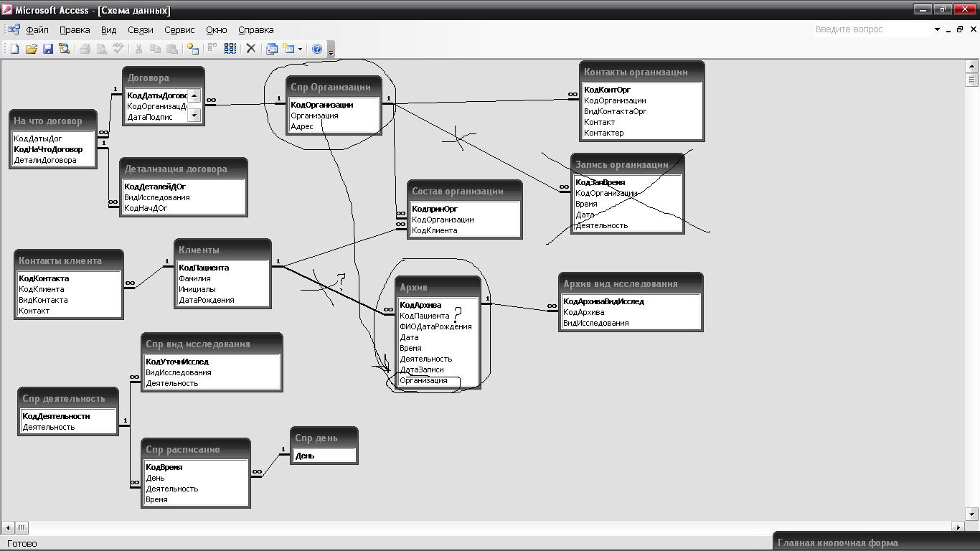Open Microsoft Access Help icon
980x551 pixels.
(x=317, y=49)
